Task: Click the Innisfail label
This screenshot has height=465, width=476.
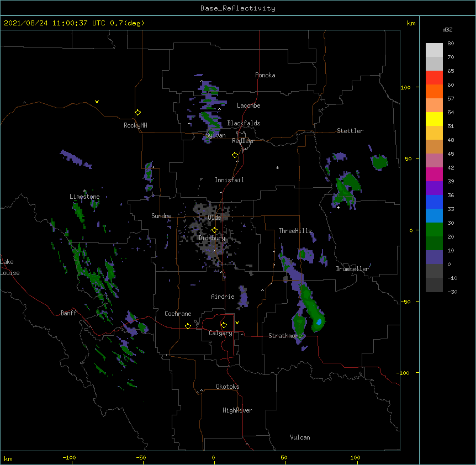Action: 229,180
